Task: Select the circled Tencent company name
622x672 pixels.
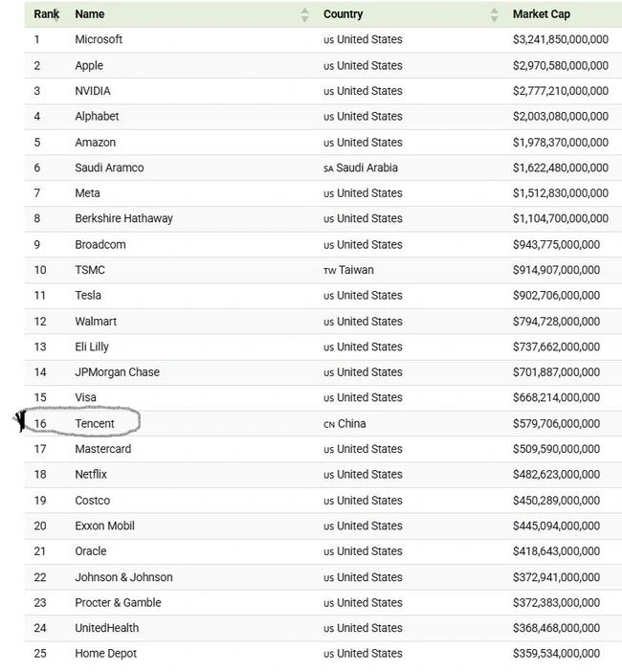Action: (x=95, y=423)
